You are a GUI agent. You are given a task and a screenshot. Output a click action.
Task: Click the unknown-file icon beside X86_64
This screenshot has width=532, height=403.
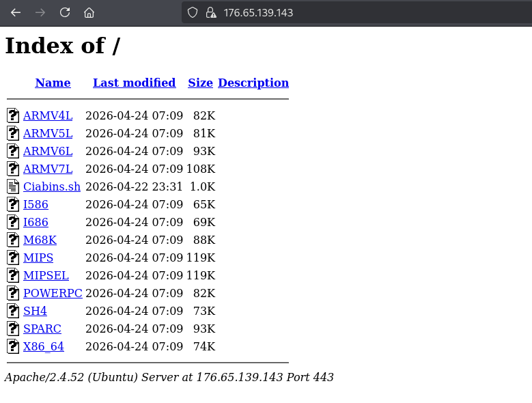13,346
